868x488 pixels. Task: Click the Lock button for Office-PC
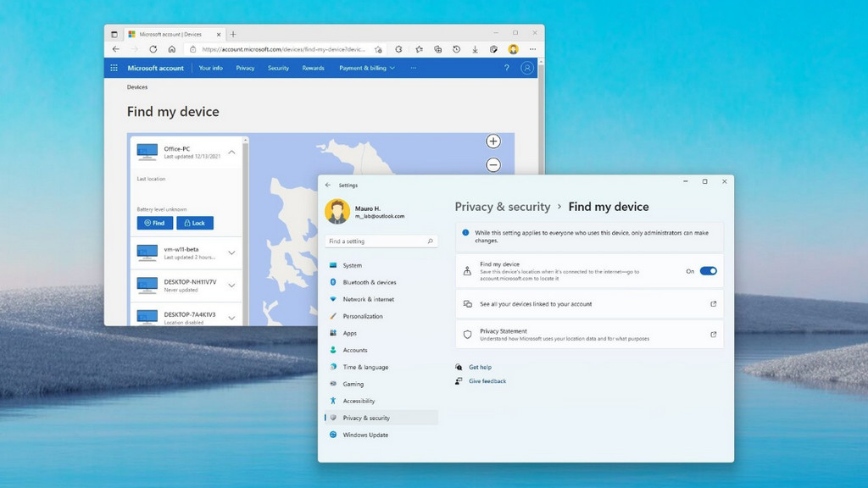click(195, 223)
